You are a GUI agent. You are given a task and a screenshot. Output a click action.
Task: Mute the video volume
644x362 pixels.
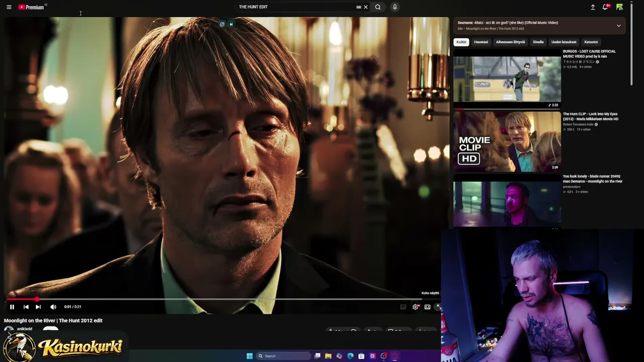point(53,307)
